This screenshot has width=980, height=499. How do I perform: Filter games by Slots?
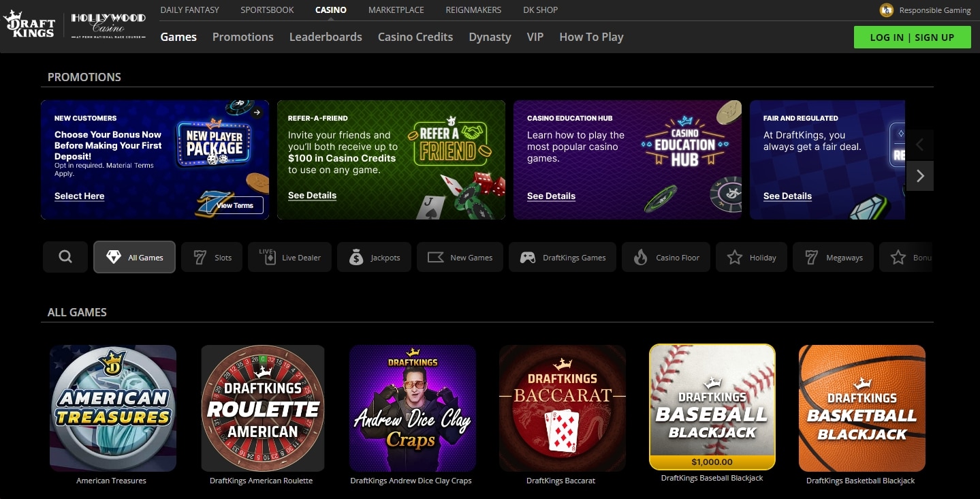pyautogui.click(x=212, y=257)
